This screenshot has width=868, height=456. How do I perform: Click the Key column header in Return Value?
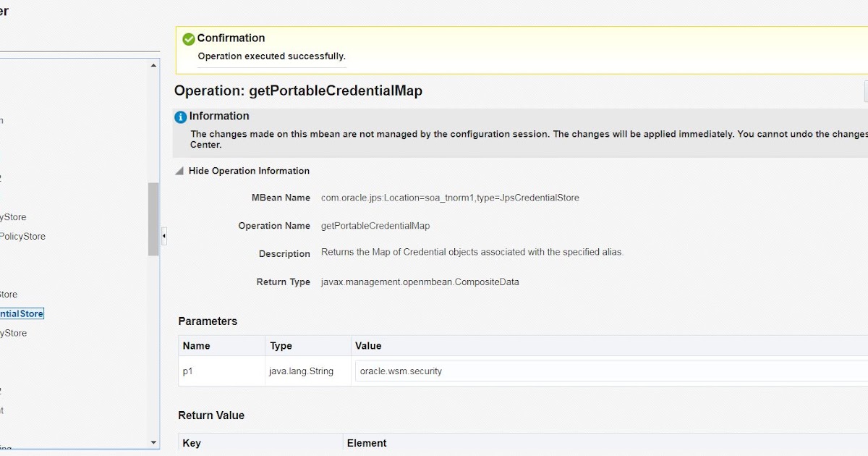[x=192, y=443]
